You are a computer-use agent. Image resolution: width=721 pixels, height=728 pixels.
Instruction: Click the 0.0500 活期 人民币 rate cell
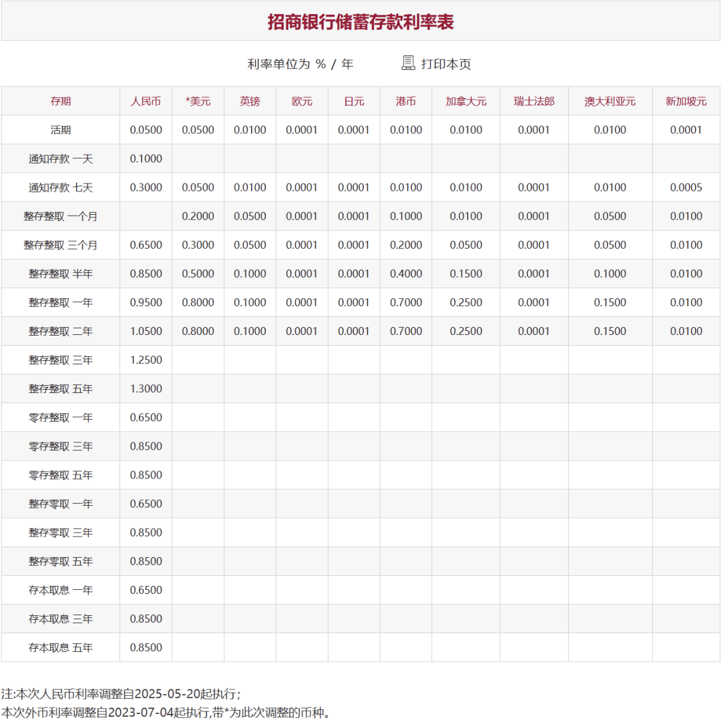click(146, 130)
